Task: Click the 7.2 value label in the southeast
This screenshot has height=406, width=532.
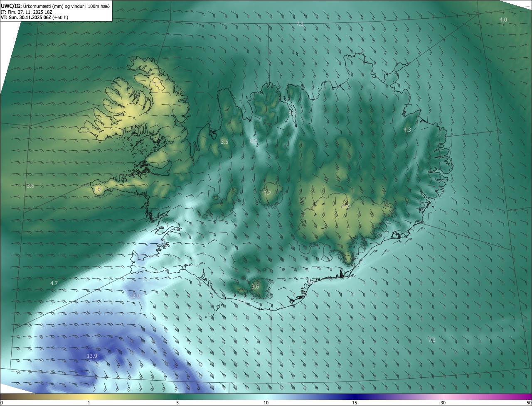Action: (432, 340)
